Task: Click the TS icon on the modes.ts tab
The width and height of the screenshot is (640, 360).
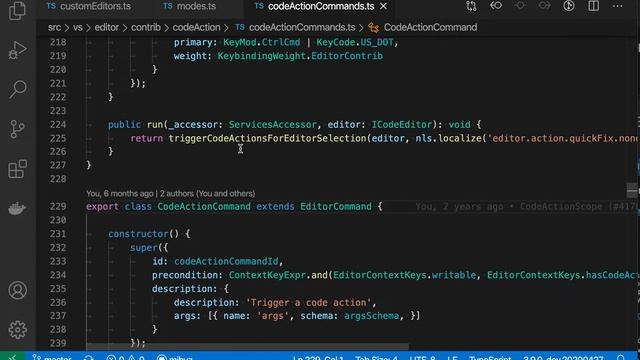Action: click(x=167, y=6)
